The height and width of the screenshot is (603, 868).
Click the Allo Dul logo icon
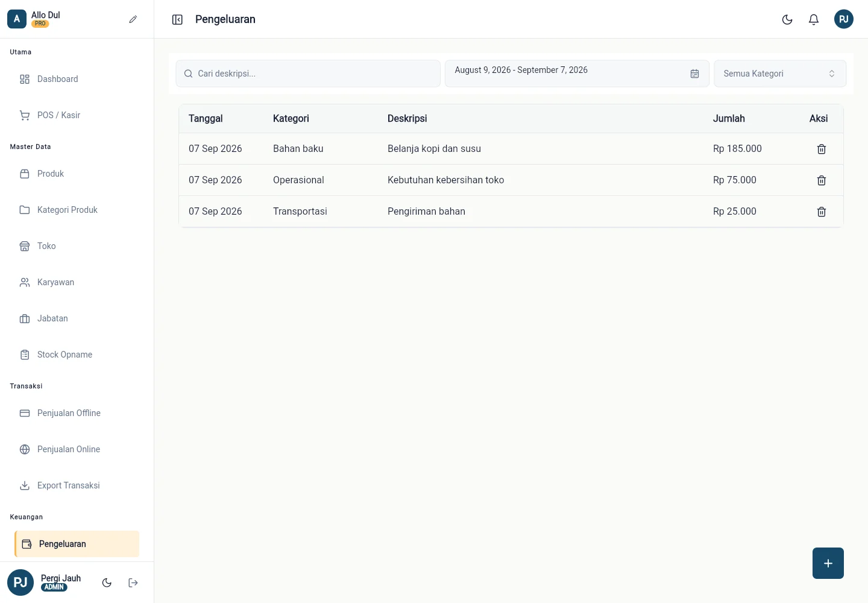pyautogui.click(x=17, y=19)
